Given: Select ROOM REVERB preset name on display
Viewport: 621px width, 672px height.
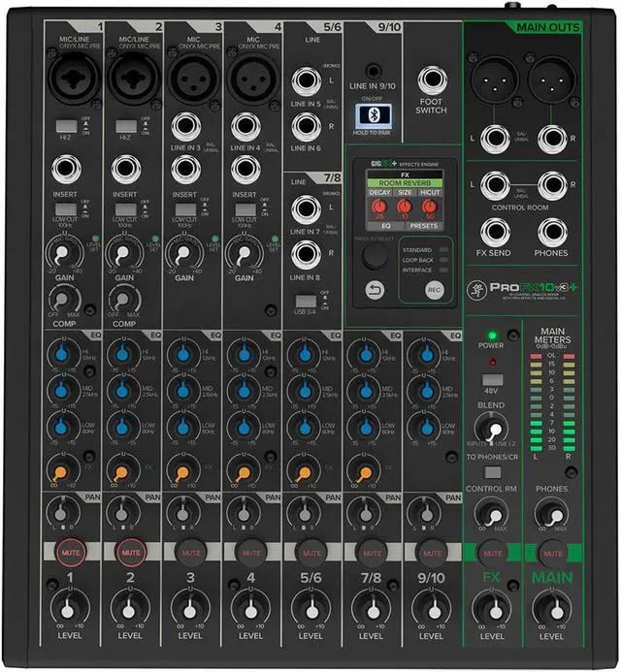Looking at the screenshot, I should [x=405, y=183].
